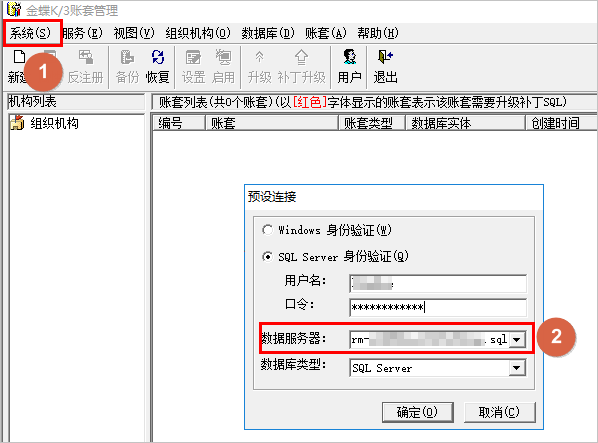Viewport: 598px width, 443px height.
Task: Open the 账套(A) menu
Action: click(326, 33)
